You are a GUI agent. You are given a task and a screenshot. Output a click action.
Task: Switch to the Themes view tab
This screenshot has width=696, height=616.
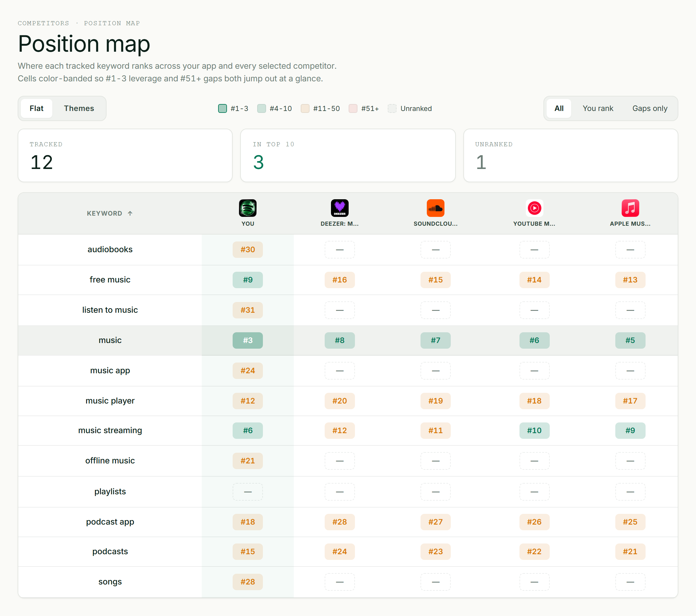pos(79,108)
